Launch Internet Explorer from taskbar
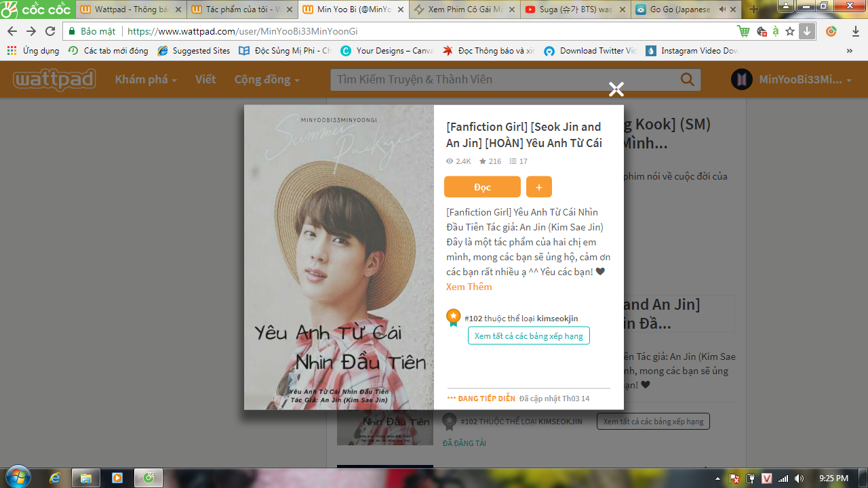868x488 pixels. pyautogui.click(x=55, y=478)
